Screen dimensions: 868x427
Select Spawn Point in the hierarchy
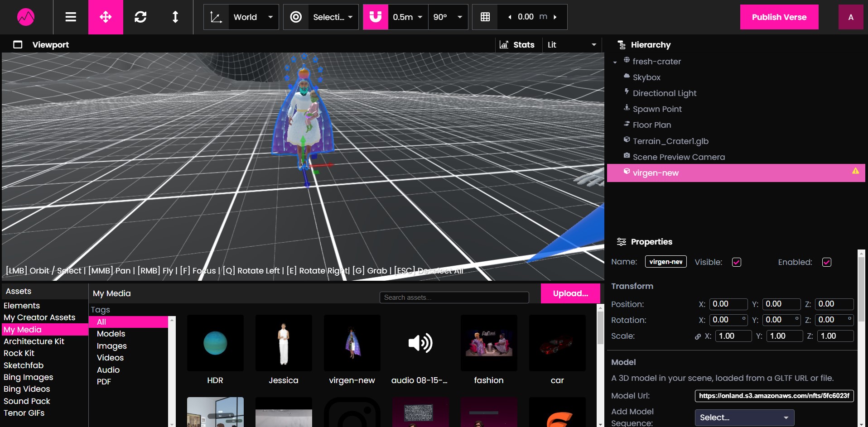(657, 109)
